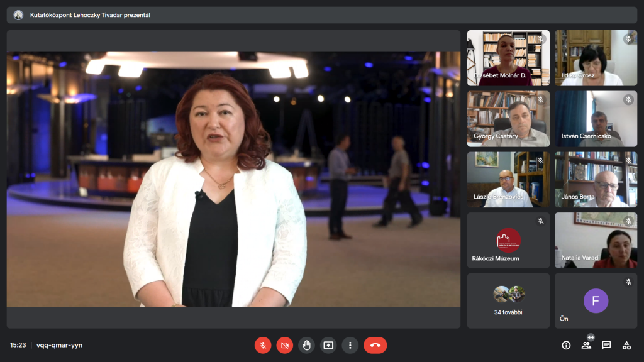Select the György Csatáry video tile
The height and width of the screenshot is (362, 644).
click(x=508, y=119)
